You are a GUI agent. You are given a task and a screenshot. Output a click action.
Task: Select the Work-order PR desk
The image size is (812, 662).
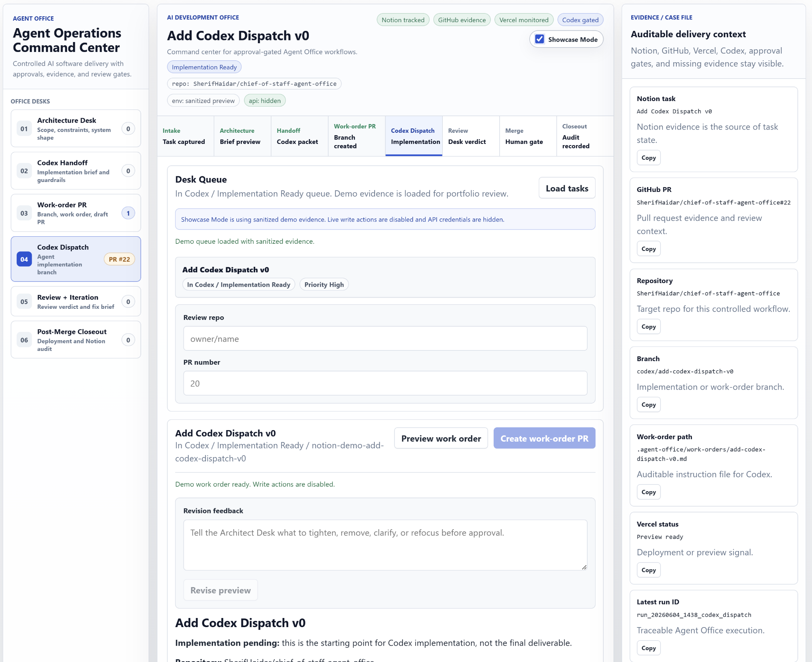click(76, 213)
